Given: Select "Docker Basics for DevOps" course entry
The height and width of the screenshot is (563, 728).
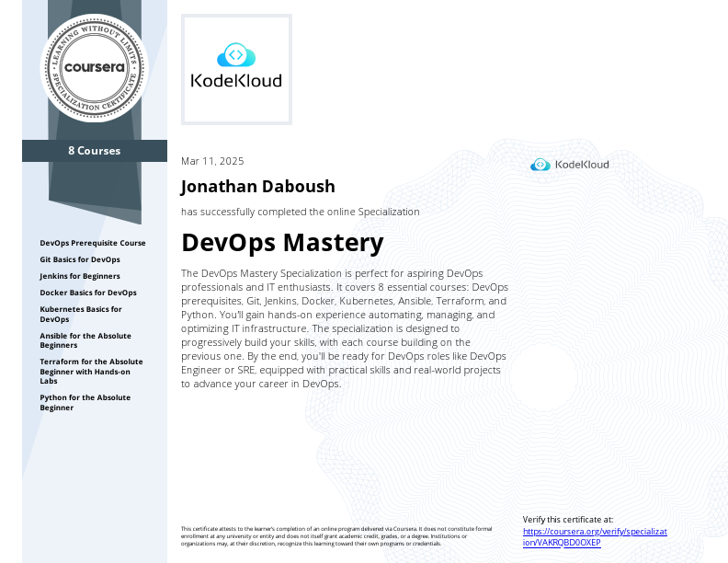Looking at the screenshot, I should pos(88,293).
